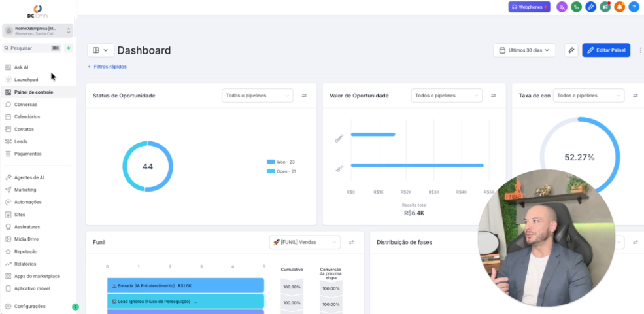Viewport: 644px width, 314px height.
Task: Focus the Pesquisar search field
Action: (32, 48)
